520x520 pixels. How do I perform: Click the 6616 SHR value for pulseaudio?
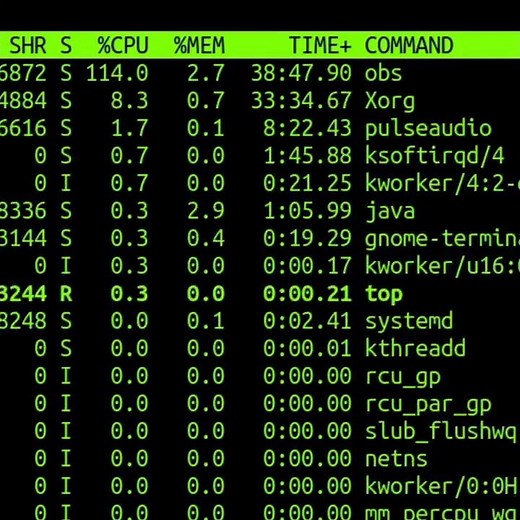point(23,129)
